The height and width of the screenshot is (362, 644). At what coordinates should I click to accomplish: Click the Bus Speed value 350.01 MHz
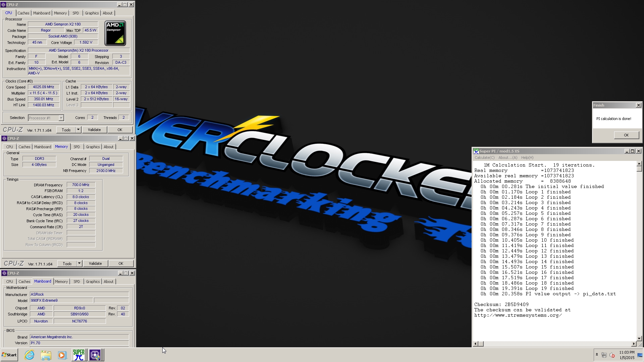pyautogui.click(x=44, y=99)
